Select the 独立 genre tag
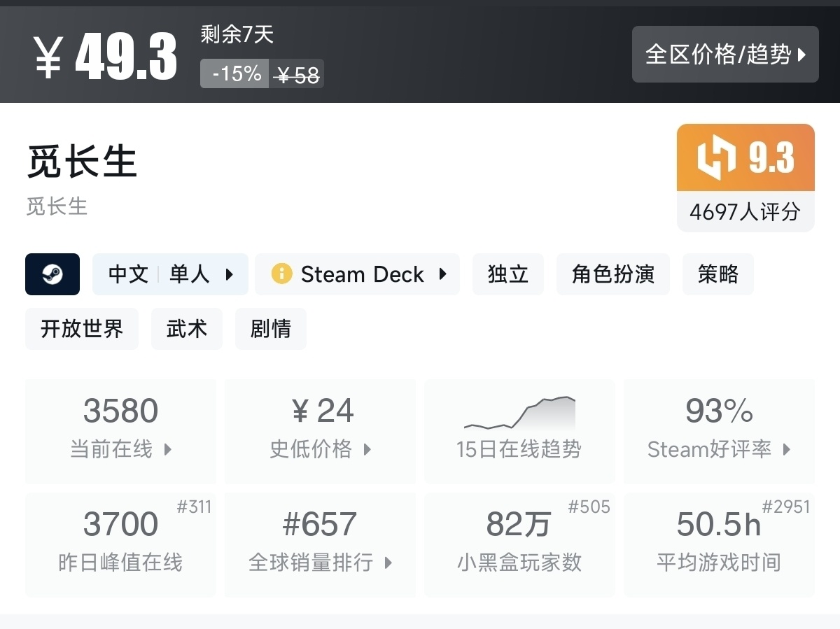Viewport: 840px width, 629px height. click(x=508, y=274)
